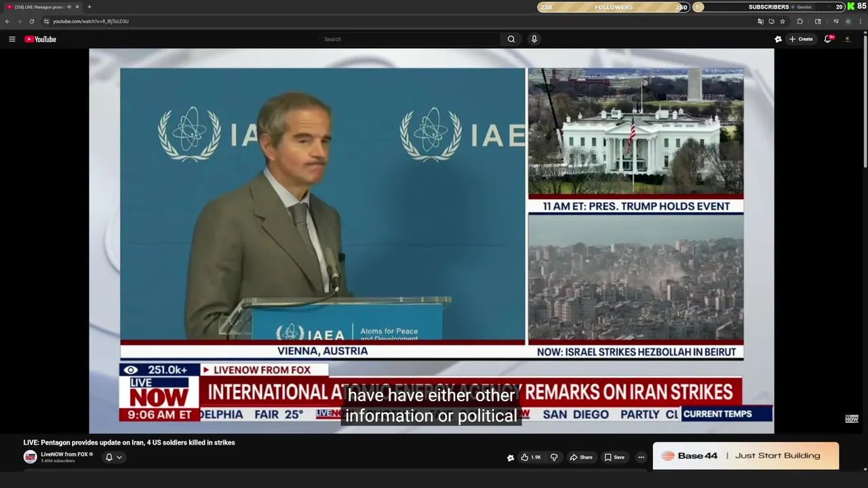Go to YouTube home via logo
This screenshot has width=868, height=488.
click(40, 39)
